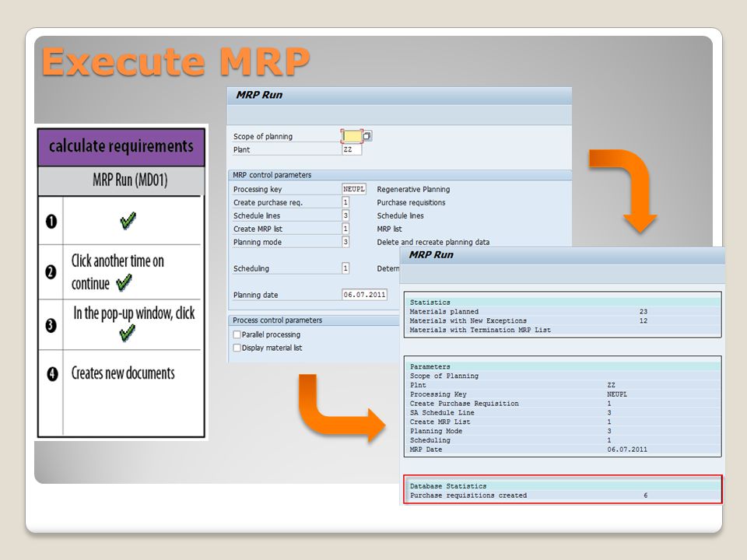Focus the Scope of planning input field
The image size is (747, 560).
pyautogui.click(x=352, y=136)
